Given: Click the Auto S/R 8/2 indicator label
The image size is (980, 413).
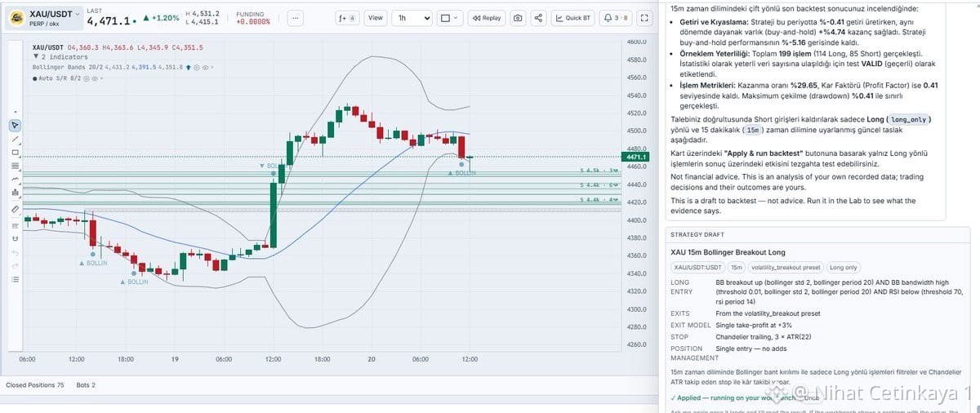Looking at the screenshot, I should (60, 78).
